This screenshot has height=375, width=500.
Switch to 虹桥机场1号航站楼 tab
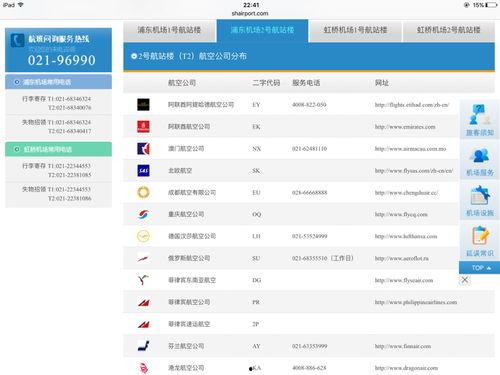[x=355, y=30]
